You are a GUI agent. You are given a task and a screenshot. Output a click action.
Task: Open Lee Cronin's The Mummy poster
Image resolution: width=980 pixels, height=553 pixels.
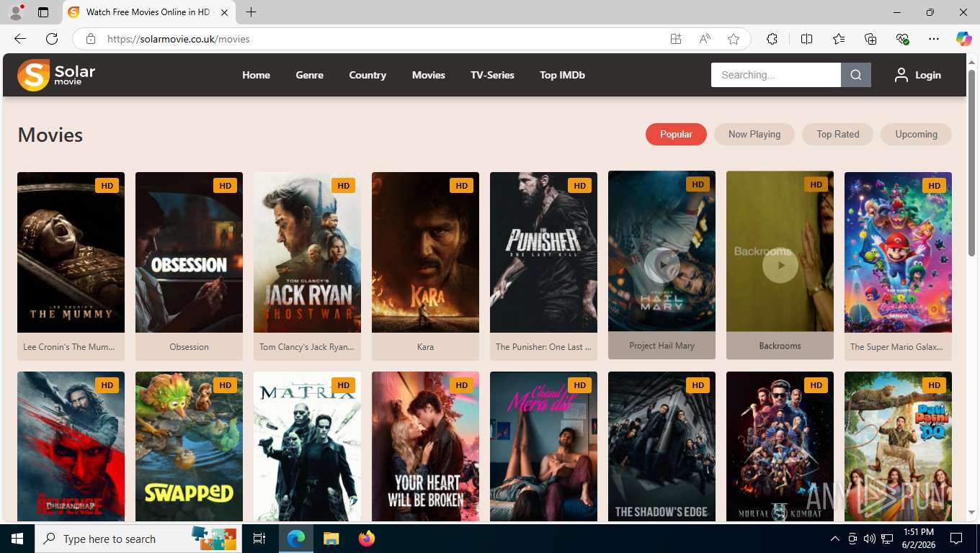click(71, 252)
